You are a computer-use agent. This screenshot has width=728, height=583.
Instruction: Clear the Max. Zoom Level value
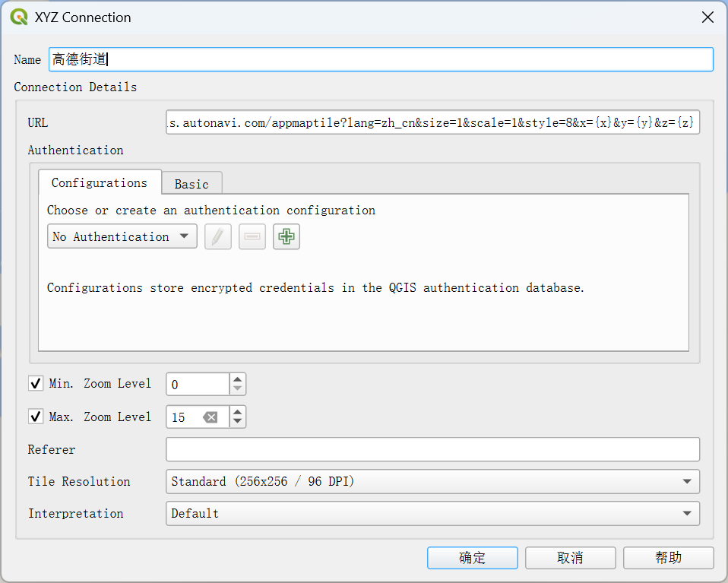pos(210,417)
